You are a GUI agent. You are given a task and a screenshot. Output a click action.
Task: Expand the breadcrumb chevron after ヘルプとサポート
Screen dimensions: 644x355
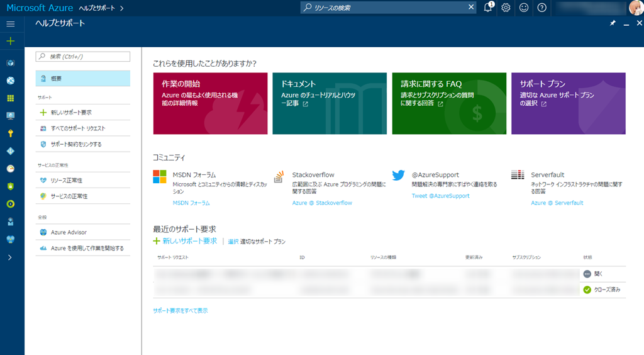121,8
